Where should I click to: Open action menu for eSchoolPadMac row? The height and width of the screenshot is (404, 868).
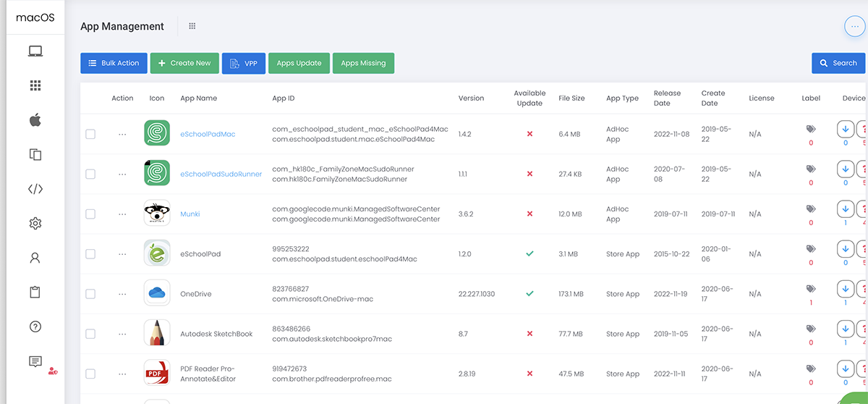click(x=122, y=134)
